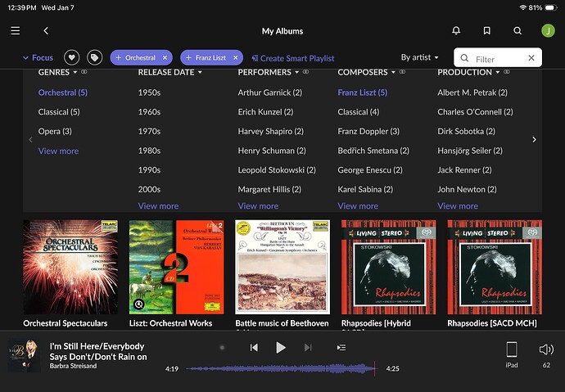Toggle the tag filter button

(95, 58)
